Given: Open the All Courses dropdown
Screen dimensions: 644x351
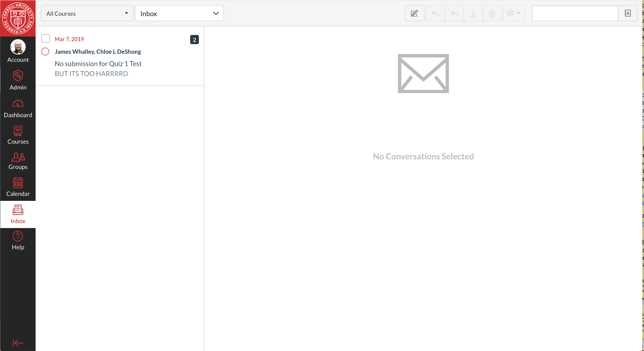Looking at the screenshot, I should pos(87,13).
